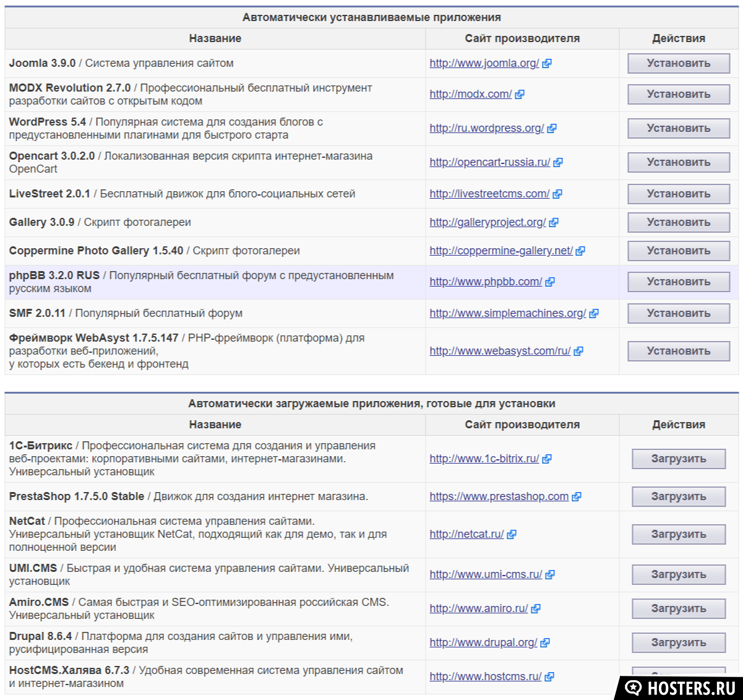743x700 pixels.
Task: Open http://coppermine-gallery.net/ link
Action: click(x=501, y=251)
